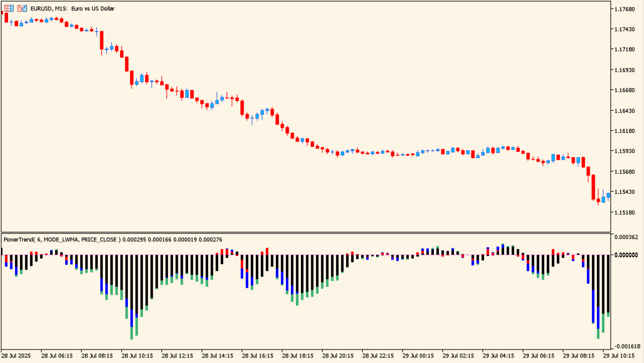This screenshot has height=363, width=644.
Task: Click the 1.17680 price axis label
Action: (x=626, y=9)
